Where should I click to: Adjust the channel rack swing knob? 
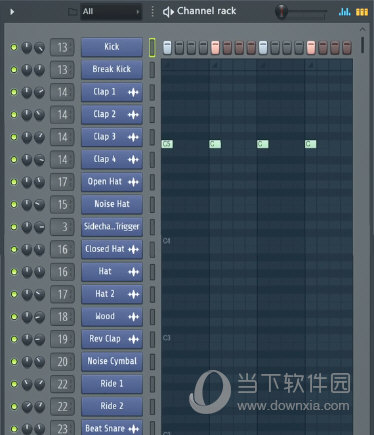282,12
